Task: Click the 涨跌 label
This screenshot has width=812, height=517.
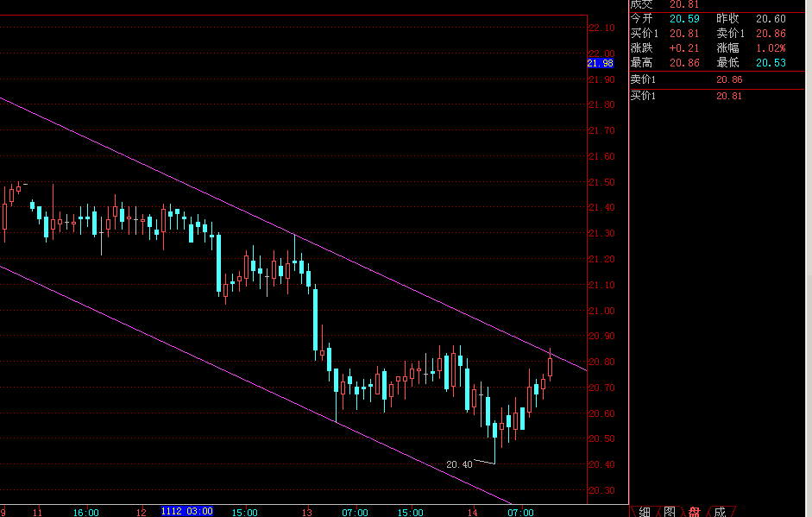Action: point(642,48)
